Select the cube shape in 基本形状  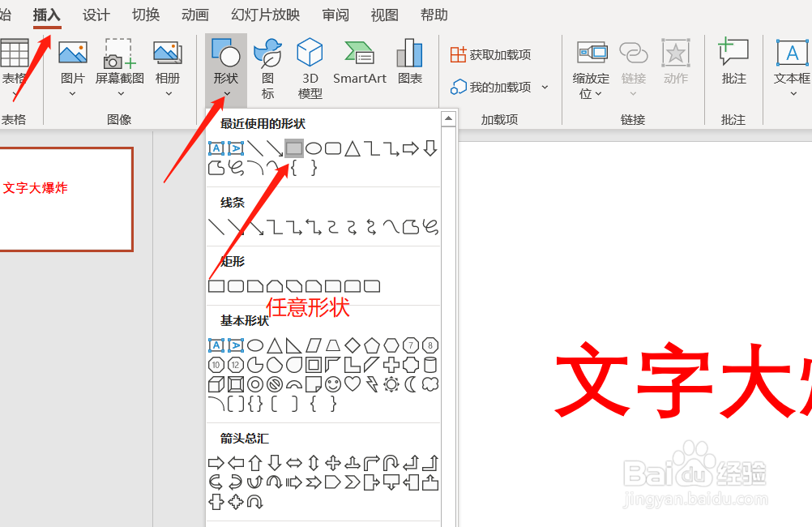click(216, 384)
